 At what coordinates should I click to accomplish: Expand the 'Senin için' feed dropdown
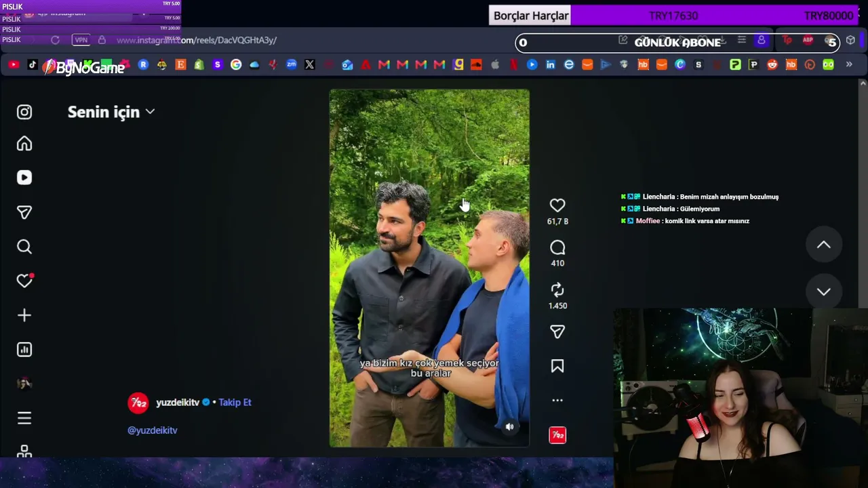[x=111, y=112]
